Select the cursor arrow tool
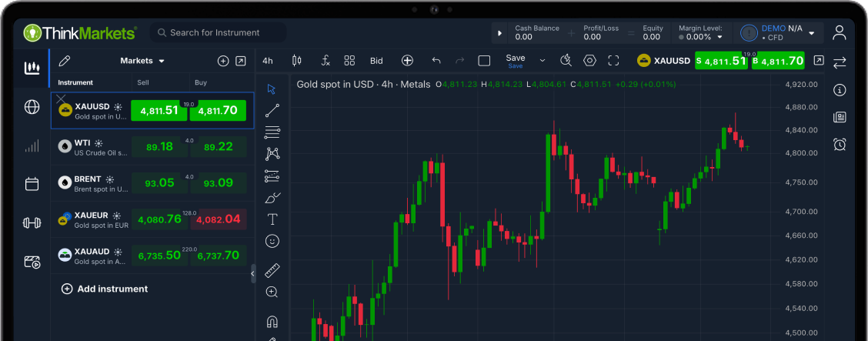Viewport: 868px width, 341px height. (x=272, y=89)
